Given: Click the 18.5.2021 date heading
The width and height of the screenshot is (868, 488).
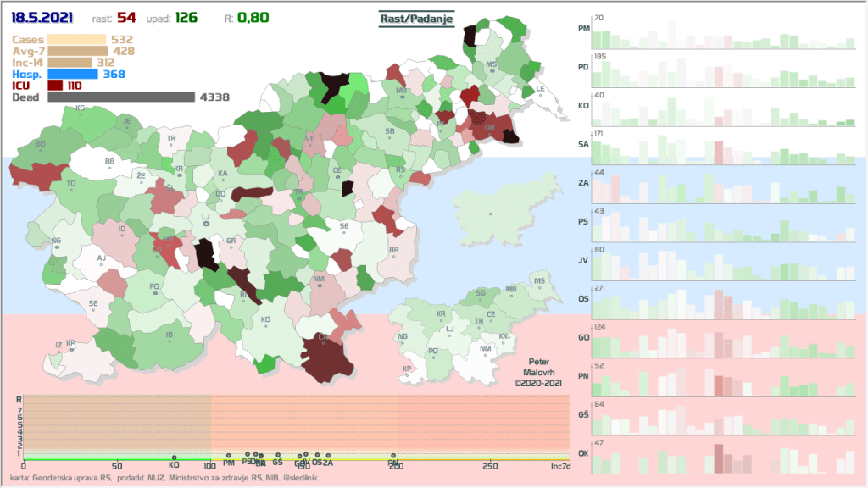Looking at the screenshot, I should click(41, 18).
